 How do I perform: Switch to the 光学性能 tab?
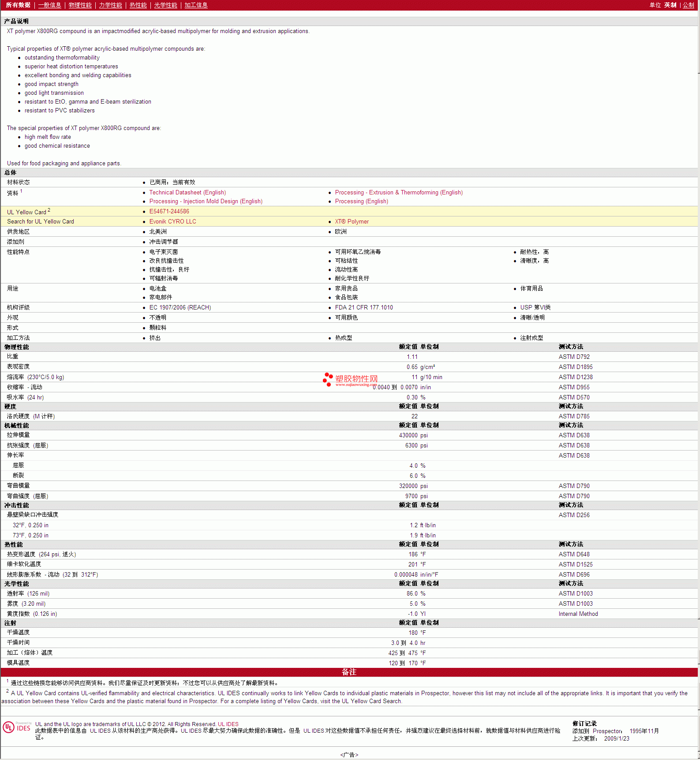(x=165, y=5)
